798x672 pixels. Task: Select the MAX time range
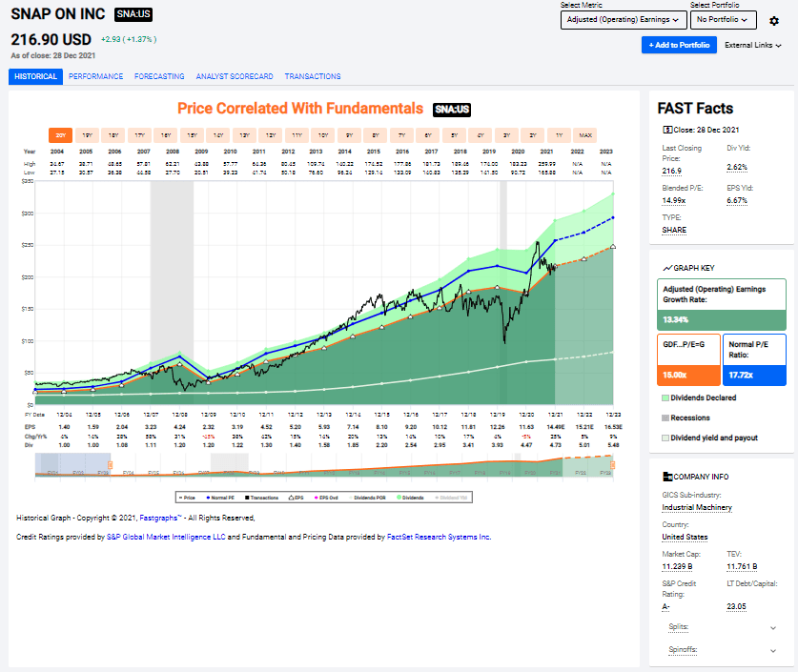pyautogui.click(x=585, y=135)
